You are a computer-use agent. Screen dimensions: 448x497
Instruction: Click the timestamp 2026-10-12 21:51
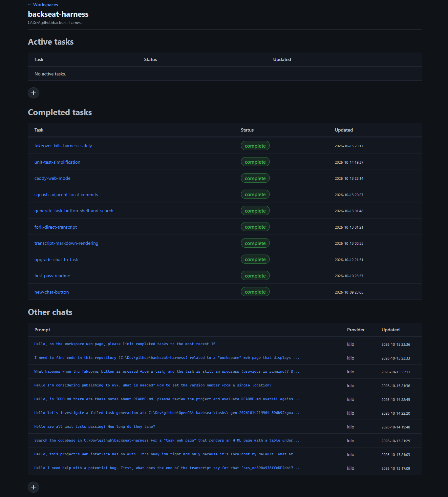(x=349, y=260)
